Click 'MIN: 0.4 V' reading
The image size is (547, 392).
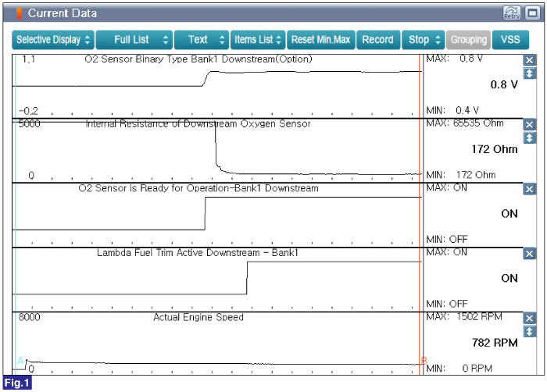(452, 111)
